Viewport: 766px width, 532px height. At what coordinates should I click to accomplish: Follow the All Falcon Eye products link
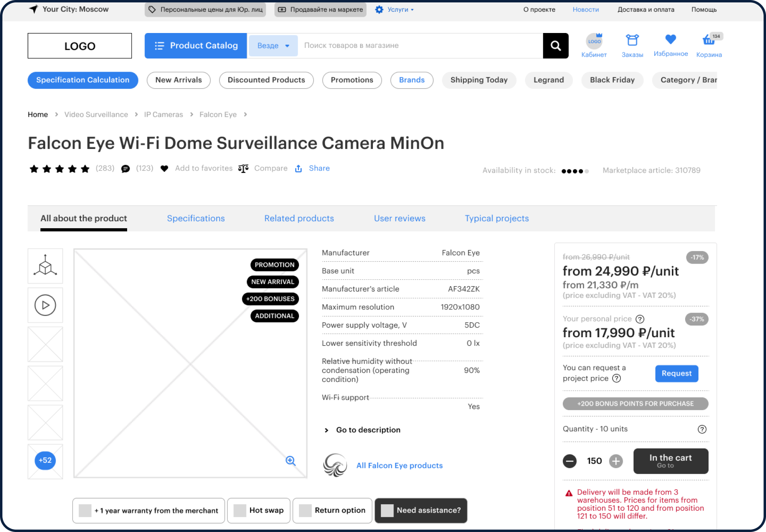[x=399, y=466]
